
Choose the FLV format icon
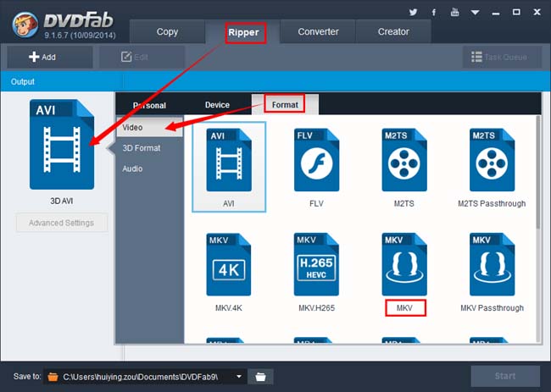click(x=316, y=160)
